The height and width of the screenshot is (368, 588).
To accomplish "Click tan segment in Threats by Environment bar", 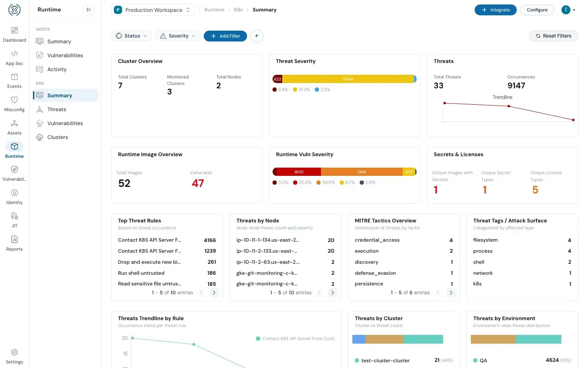I will pos(493,339).
